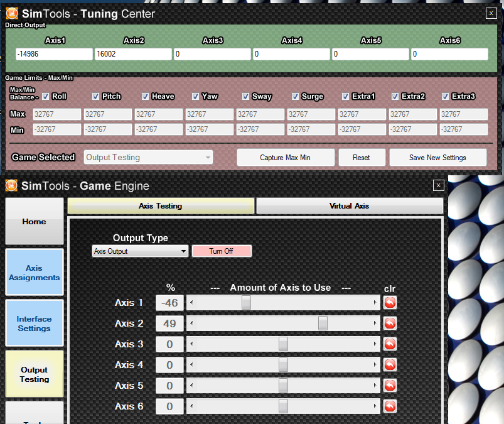Increment Axis 5 via right arrow
The image size is (504, 424).
(375, 386)
